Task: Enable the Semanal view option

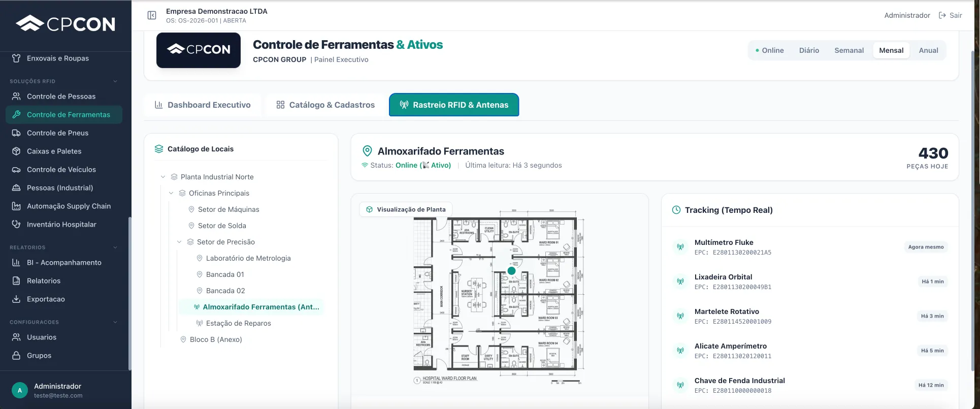Action: click(x=848, y=50)
